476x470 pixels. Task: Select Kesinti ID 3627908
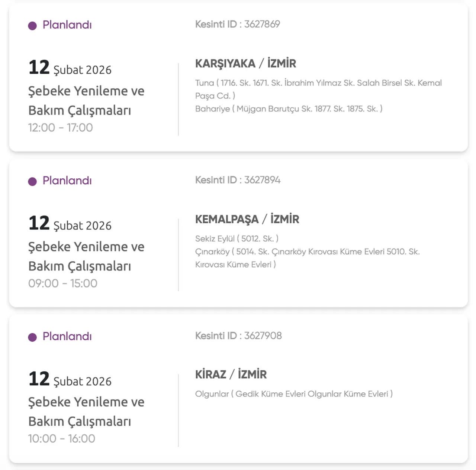(238, 336)
